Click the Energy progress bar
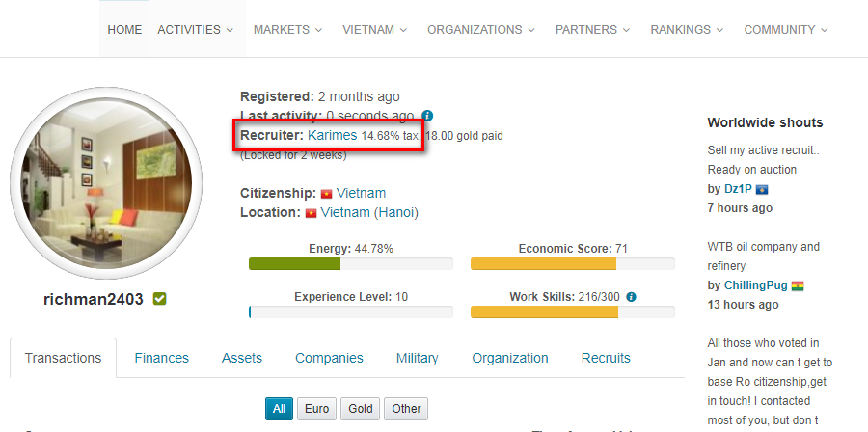868x432 pixels. (350, 264)
